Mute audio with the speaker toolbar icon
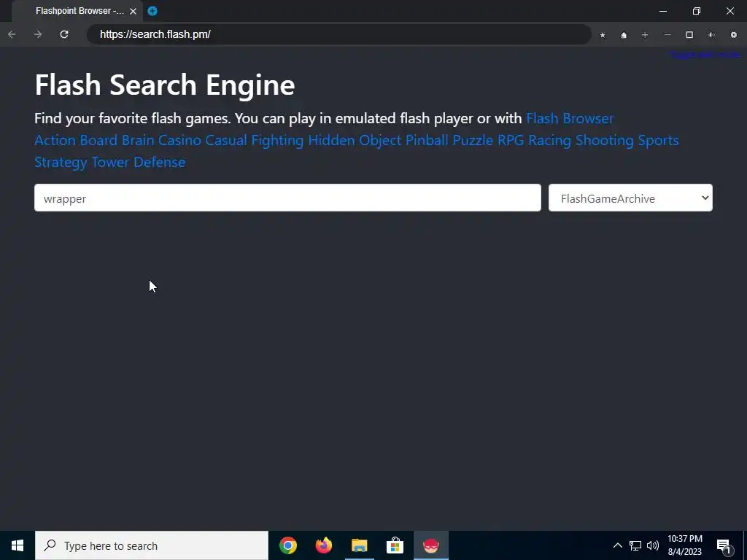Viewport: 747px width, 560px height. coord(711,35)
